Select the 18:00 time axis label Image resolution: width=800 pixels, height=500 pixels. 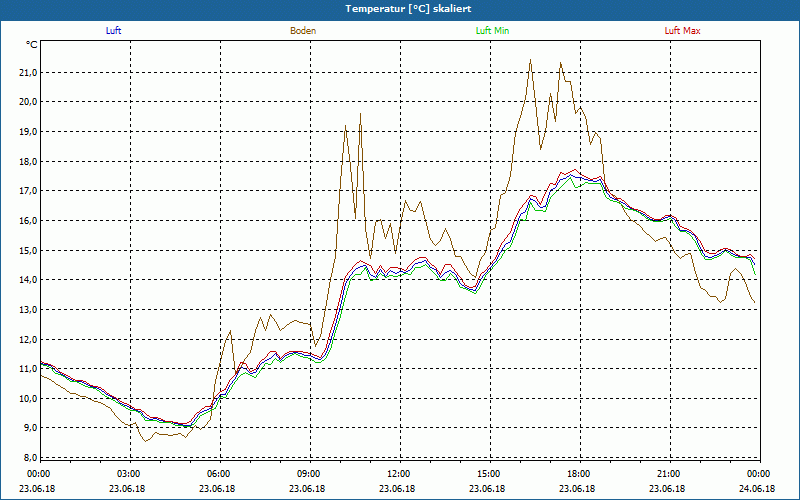coord(579,474)
